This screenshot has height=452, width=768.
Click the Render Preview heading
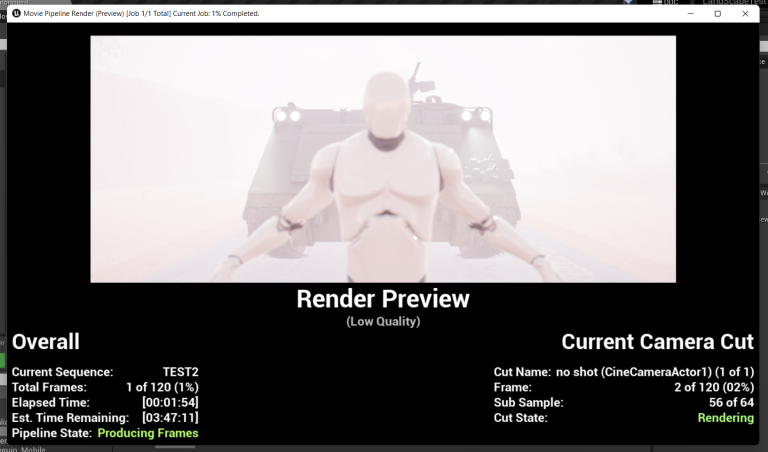click(x=383, y=299)
